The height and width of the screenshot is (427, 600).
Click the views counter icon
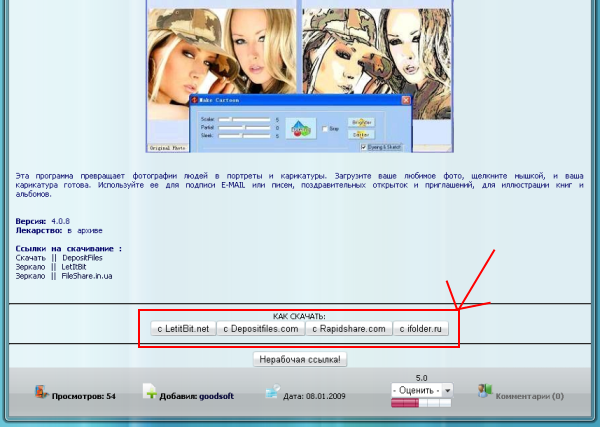tap(41, 393)
